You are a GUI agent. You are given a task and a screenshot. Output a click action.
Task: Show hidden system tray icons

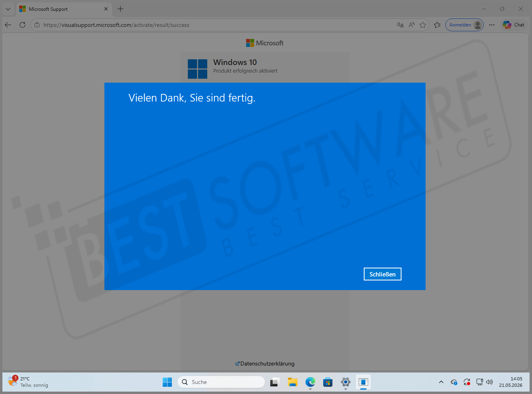pyautogui.click(x=441, y=382)
